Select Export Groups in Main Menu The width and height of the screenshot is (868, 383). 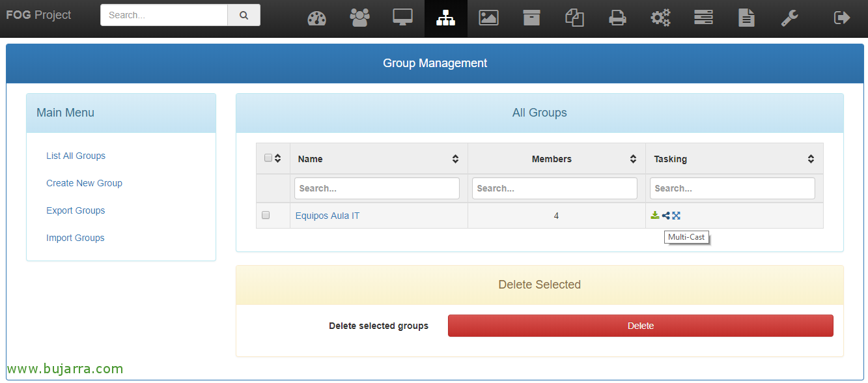(76, 210)
